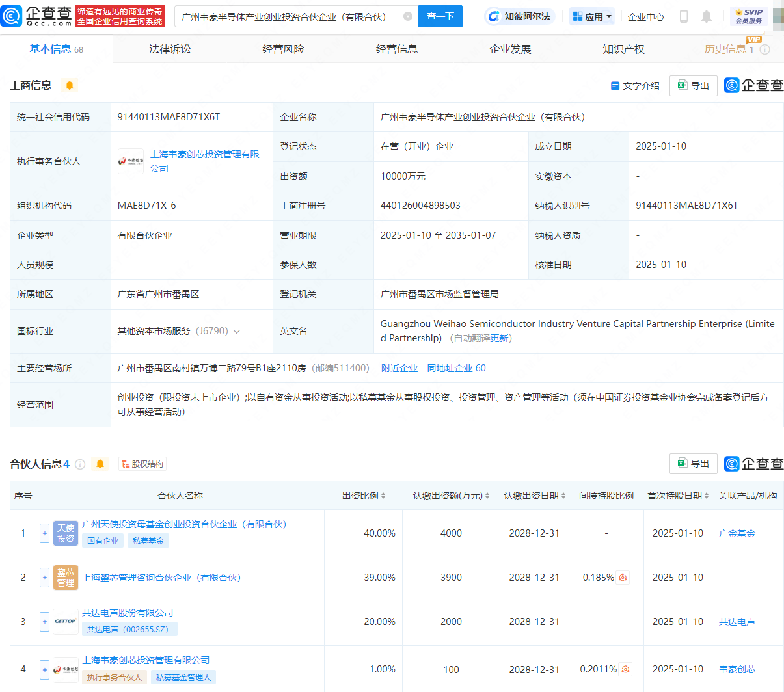Screen dimensions: 784x692
Task: Click the info icon beside 合伙人信息
Action: [80, 464]
